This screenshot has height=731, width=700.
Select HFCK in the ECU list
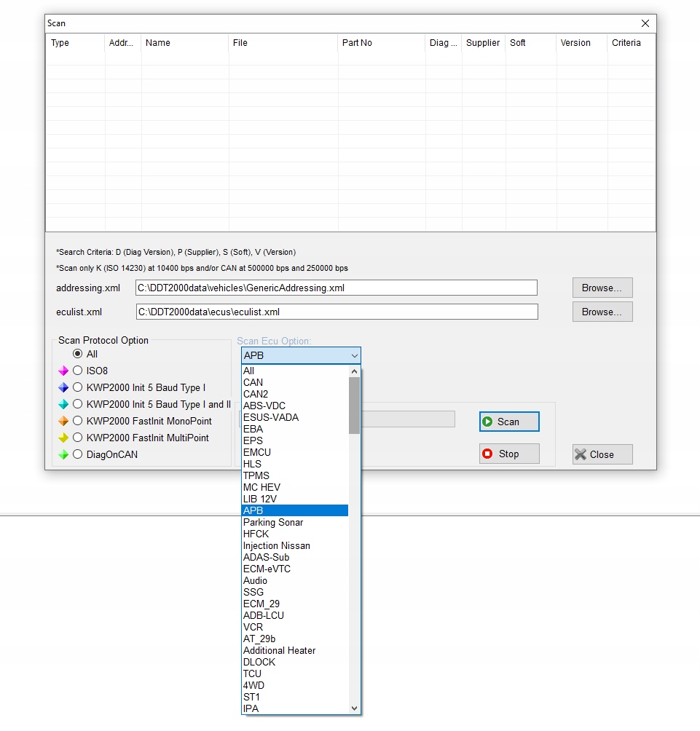(x=295, y=534)
